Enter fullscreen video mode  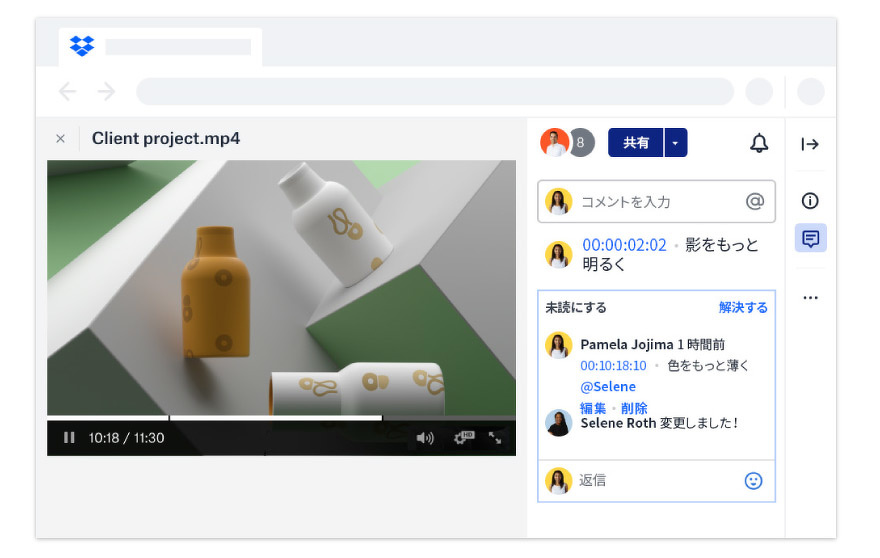click(x=495, y=438)
